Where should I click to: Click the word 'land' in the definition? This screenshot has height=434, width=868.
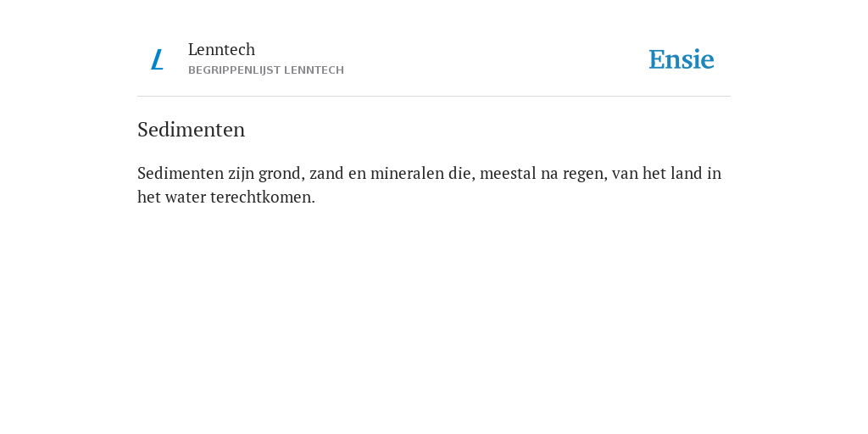(687, 173)
